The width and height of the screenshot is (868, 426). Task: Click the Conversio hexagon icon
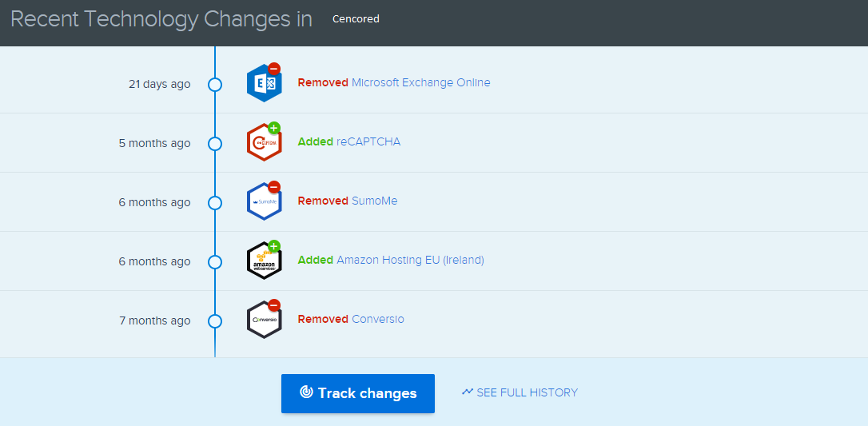(264, 320)
